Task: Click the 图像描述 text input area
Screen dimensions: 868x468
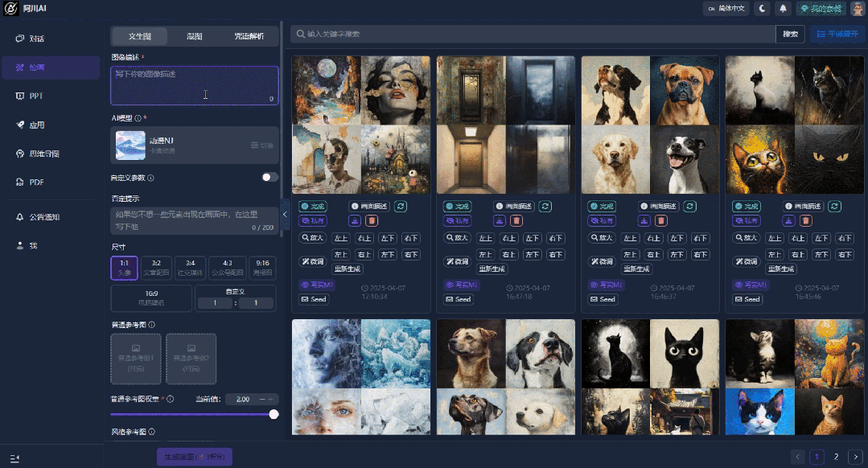Action: tap(194, 84)
